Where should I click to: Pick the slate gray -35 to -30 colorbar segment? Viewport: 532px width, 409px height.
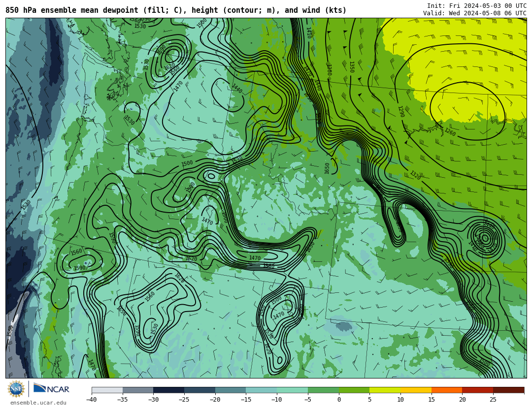pos(138,390)
